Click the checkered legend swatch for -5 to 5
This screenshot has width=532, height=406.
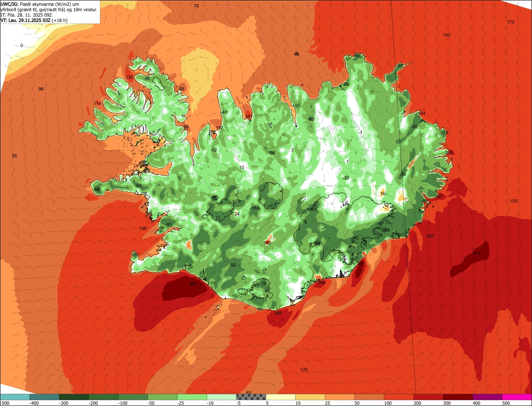[251, 397]
